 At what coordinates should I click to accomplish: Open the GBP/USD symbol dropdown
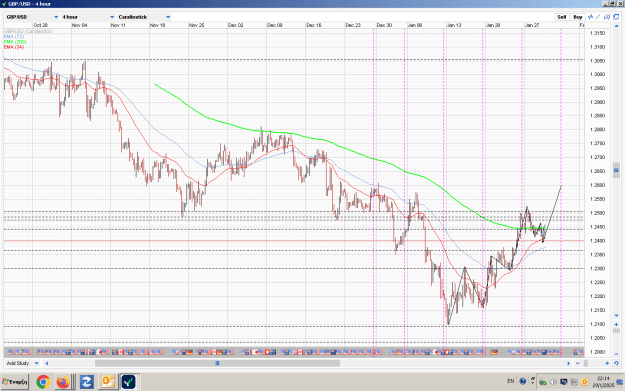pos(32,17)
